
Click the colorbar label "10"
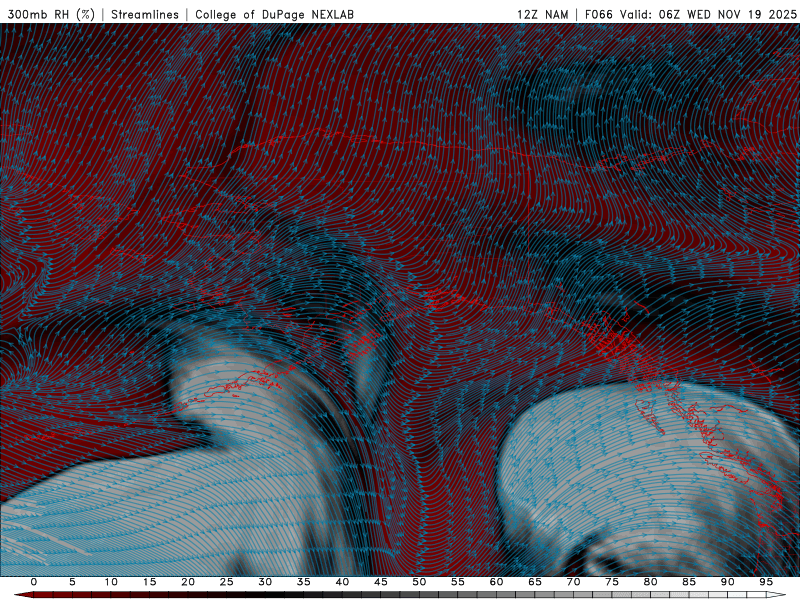111,582
